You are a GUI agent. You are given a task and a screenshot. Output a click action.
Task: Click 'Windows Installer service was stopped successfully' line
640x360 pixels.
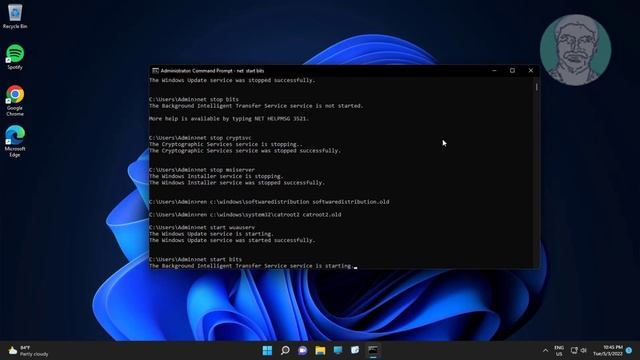tap(237, 182)
